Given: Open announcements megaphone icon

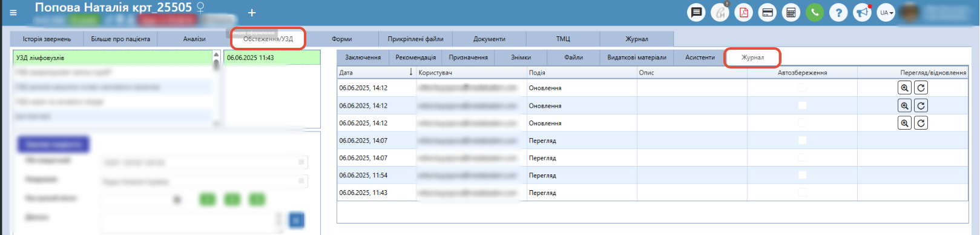Looking at the screenshot, I should [862, 12].
